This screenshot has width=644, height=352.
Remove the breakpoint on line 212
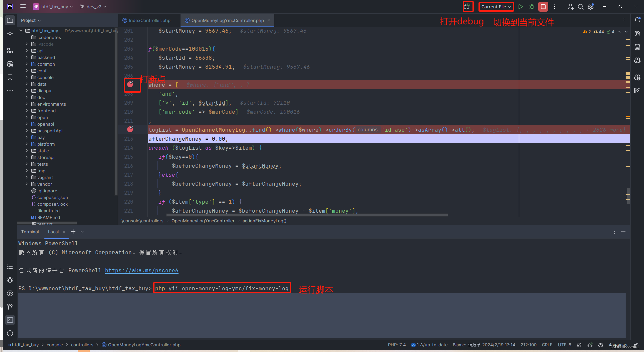pyautogui.click(x=130, y=129)
